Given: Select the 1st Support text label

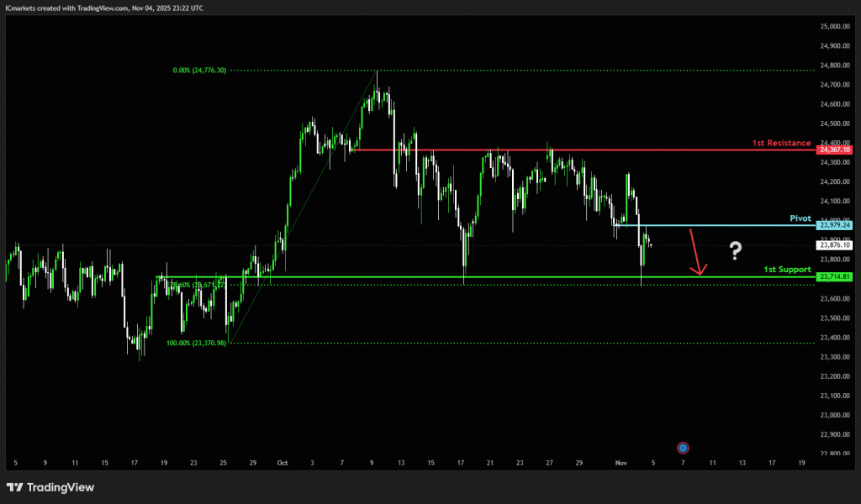Looking at the screenshot, I should point(787,270).
